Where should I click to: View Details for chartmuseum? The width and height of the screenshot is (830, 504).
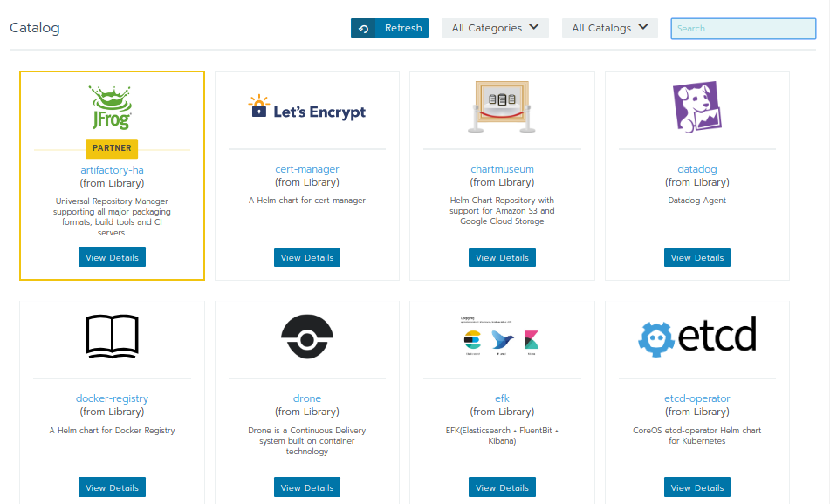click(x=502, y=257)
